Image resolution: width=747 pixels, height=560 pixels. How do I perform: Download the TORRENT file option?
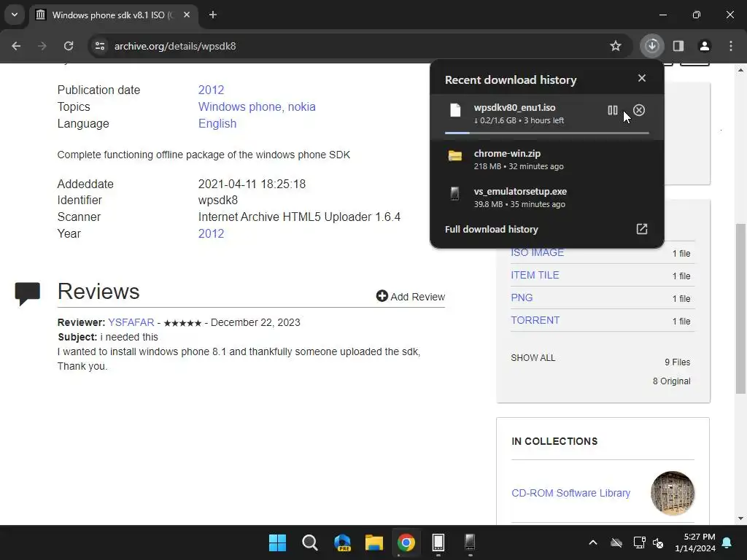click(x=535, y=321)
